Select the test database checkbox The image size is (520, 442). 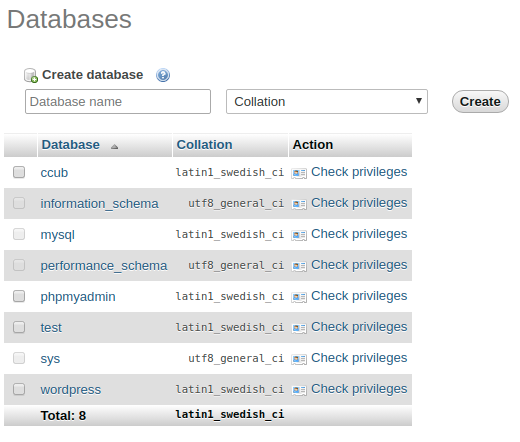coord(19,327)
